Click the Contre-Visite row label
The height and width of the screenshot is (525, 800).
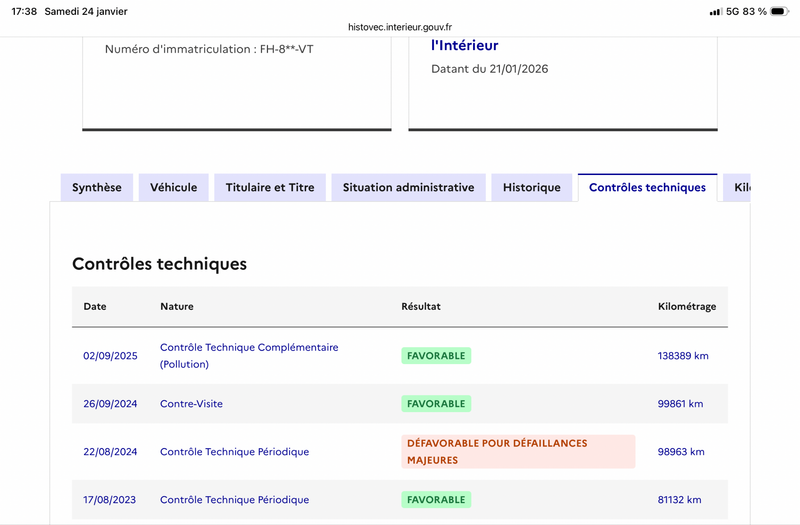[x=191, y=404]
